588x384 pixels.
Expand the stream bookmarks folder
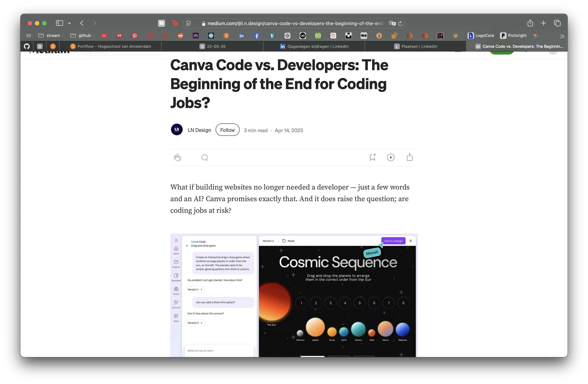click(51, 36)
